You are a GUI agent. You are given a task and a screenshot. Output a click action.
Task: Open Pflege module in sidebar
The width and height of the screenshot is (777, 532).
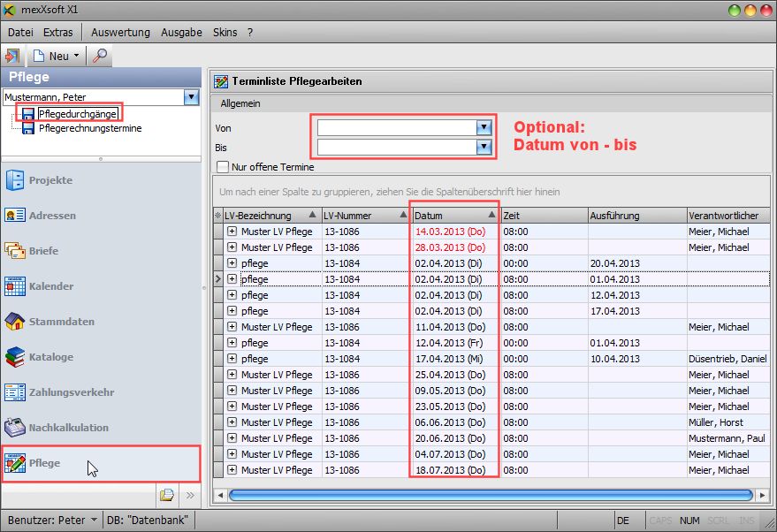click(x=101, y=463)
